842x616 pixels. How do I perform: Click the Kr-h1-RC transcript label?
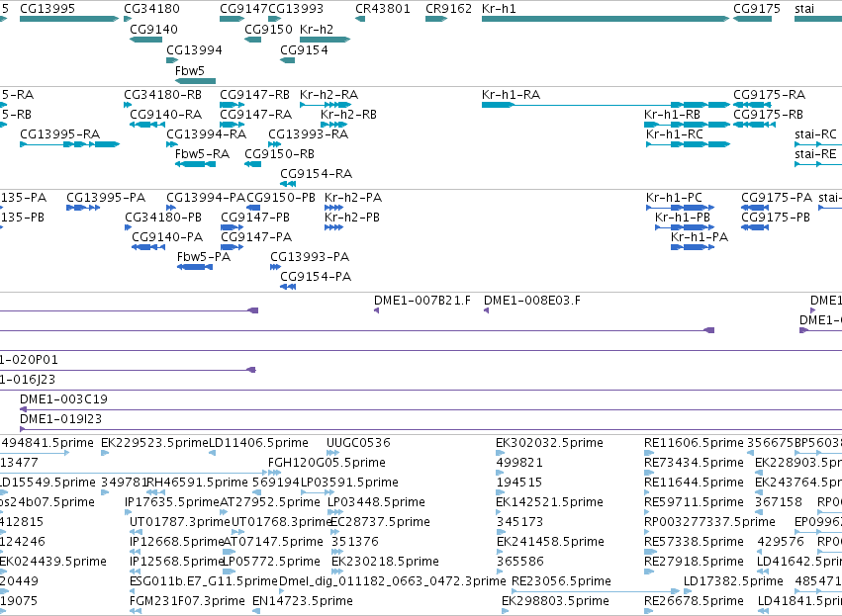click(x=675, y=134)
